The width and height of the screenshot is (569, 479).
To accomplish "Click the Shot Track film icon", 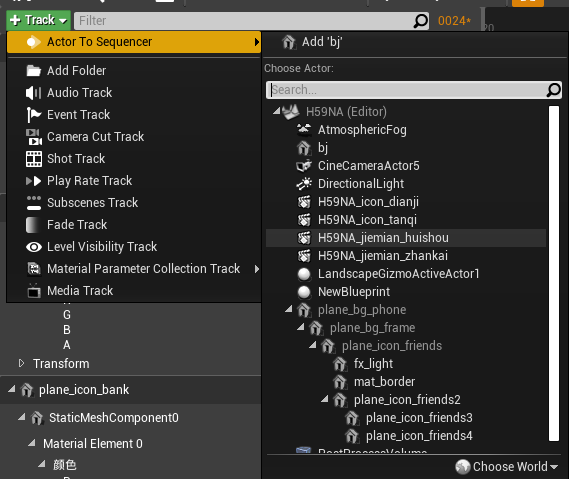I will 34,159.
